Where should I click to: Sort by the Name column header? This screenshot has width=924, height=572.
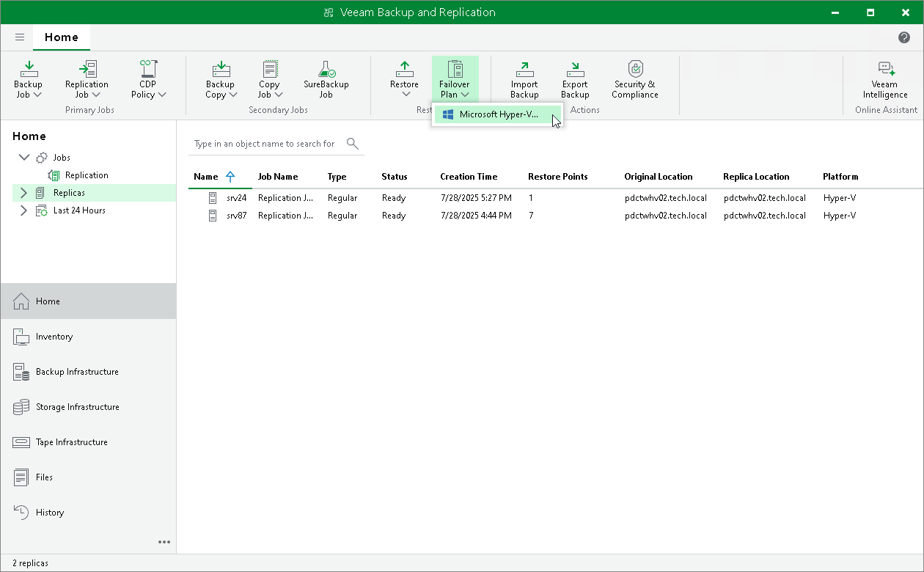(x=206, y=177)
